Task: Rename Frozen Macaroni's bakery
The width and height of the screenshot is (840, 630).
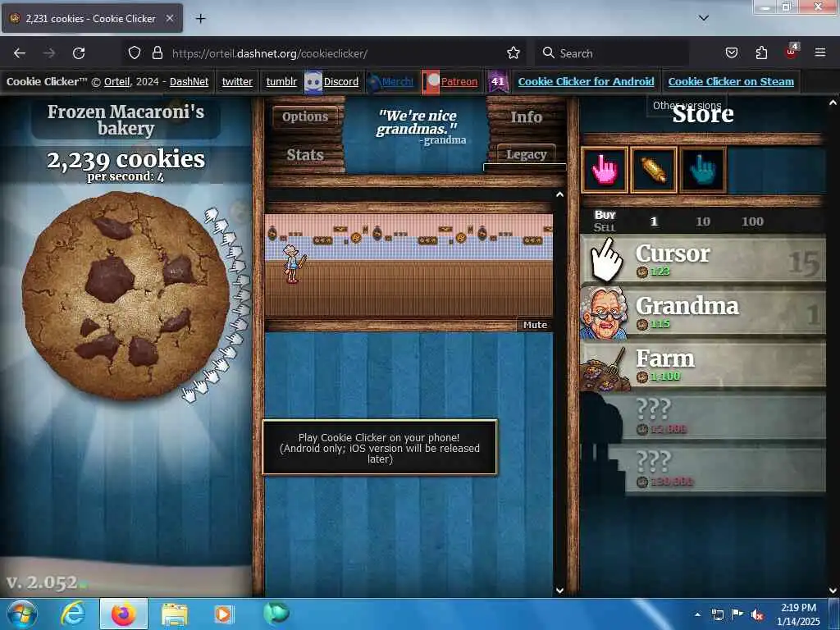Action: click(x=126, y=120)
